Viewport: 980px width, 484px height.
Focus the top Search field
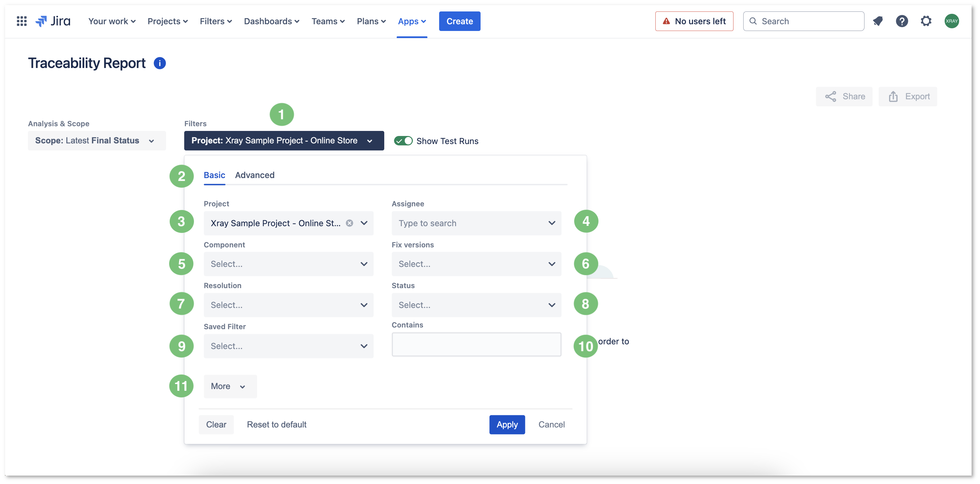(804, 21)
